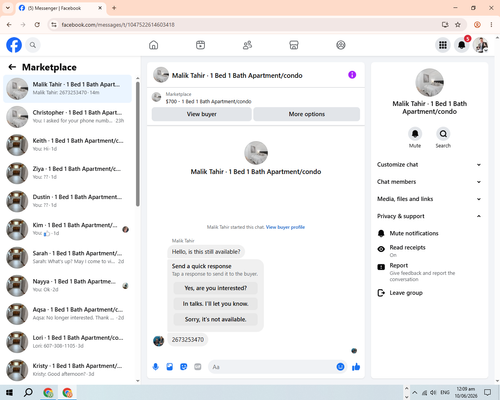Toggle Mute notifications option
The height and width of the screenshot is (400, 500).
429,233
